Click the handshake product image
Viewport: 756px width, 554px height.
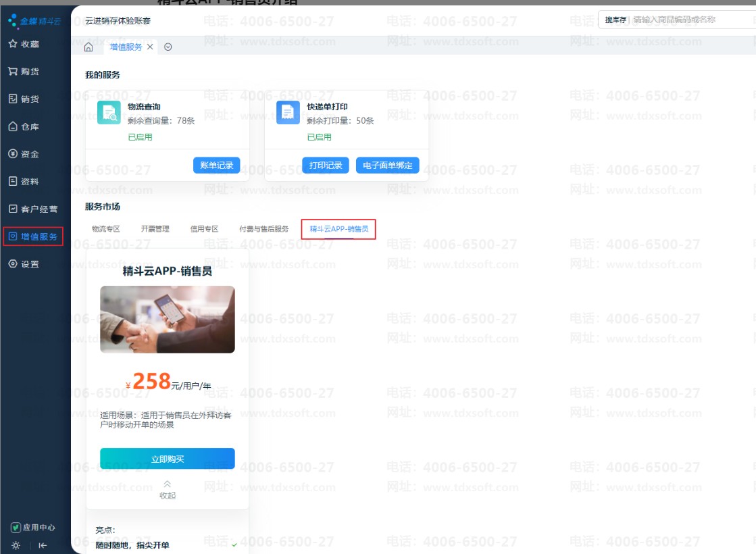click(x=168, y=319)
